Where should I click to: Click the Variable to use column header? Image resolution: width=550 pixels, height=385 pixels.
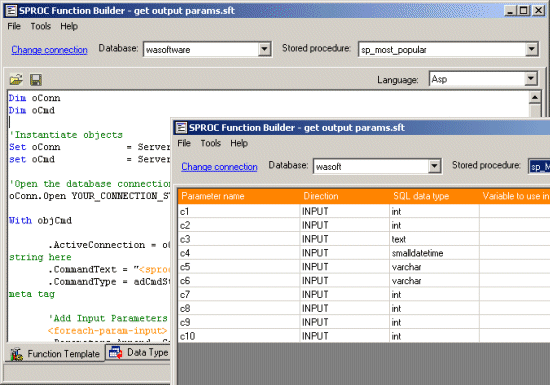click(x=515, y=196)
